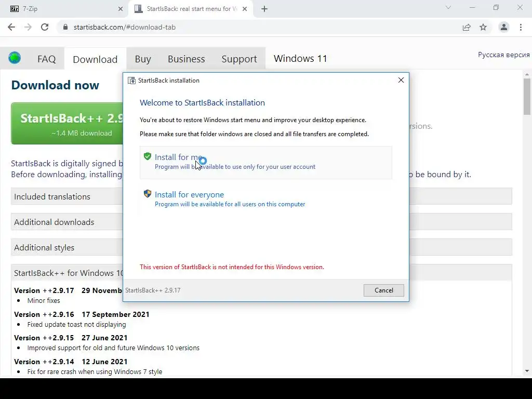Select the Download site tab
Image resolution: width=532 pixels, height=399 pixels.
tap(95, 59)
